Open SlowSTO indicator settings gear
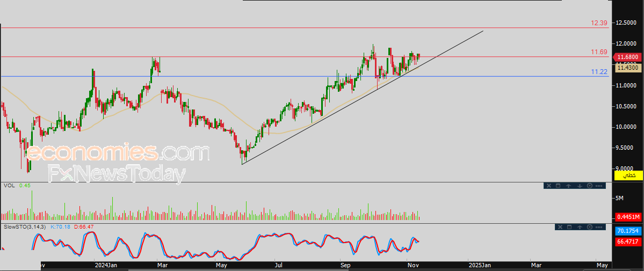The height and width of the screenshot is (271, 644). click(x=590, y=227)
